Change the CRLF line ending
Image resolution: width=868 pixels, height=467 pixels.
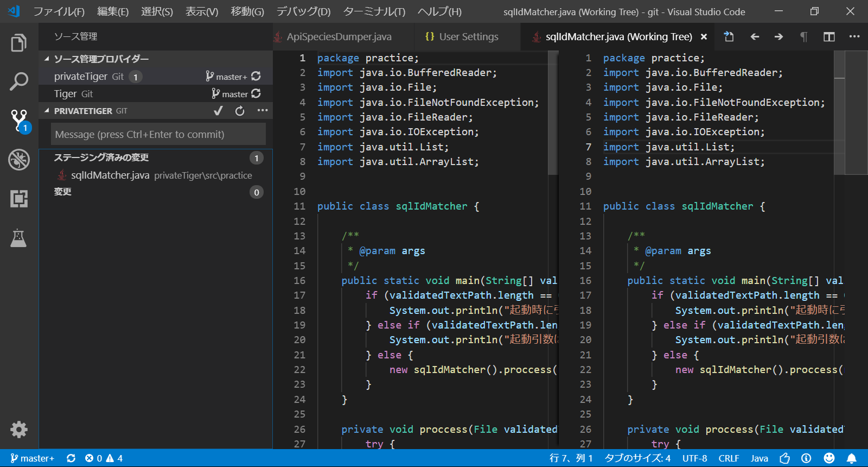pyautogui.click(x=729, y=458)
